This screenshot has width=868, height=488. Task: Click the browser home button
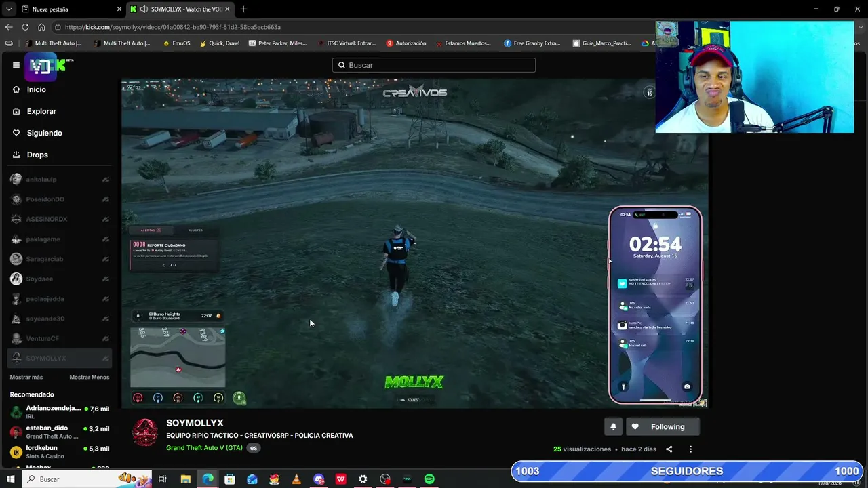[x=41, y=27]
